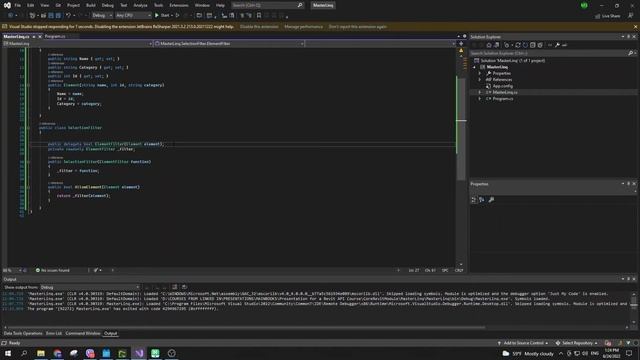The image size is (640, 360).
Task: Expand the Program.cs node in Solution Explorer
Action: 480,99
